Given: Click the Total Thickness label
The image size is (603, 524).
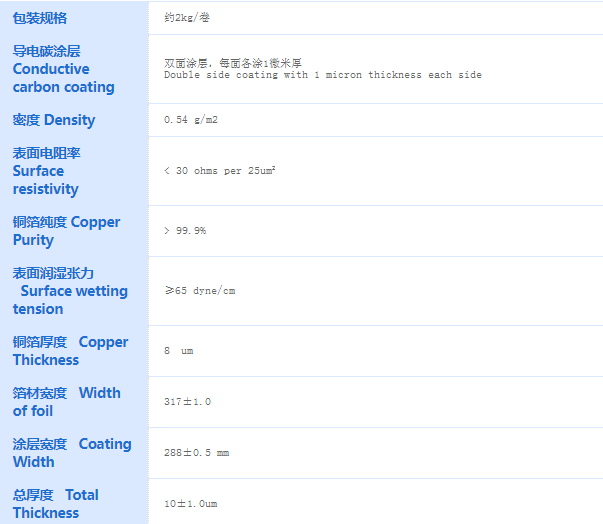Looking at the screenshot, I should 55,504.
